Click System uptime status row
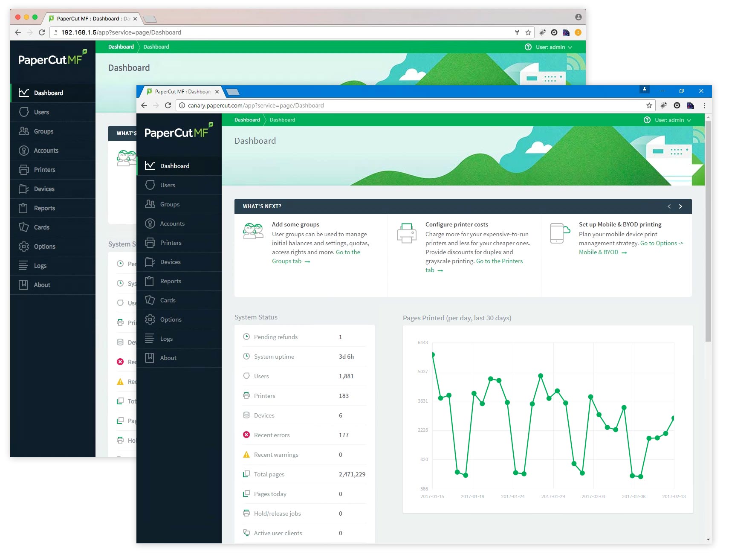Image resolution: width=729 pixels, height=560 pixels. [x=304, y=357]
